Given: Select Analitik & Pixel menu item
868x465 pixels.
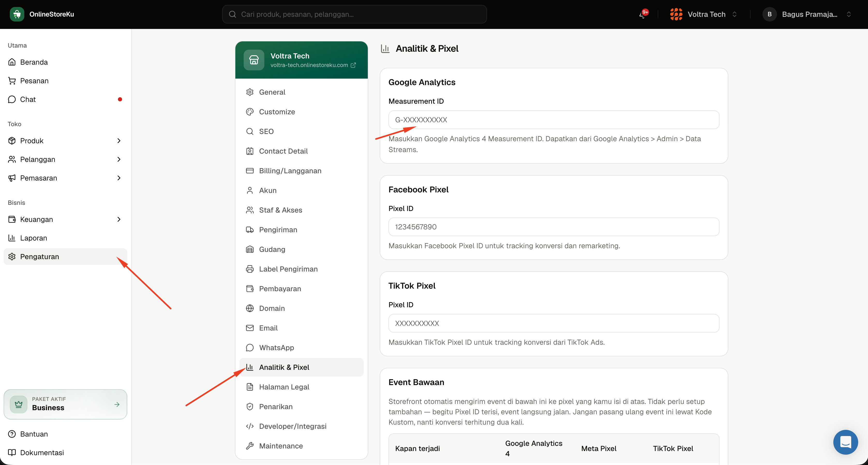Looking at the screenshot, I should (x=301, y=367).
